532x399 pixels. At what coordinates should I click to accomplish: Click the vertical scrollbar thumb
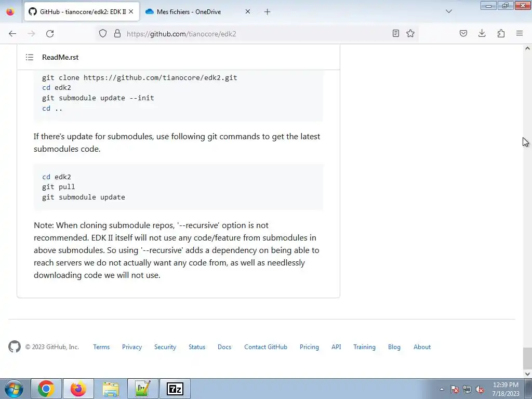pyautogui.click(x=527, y=357)
